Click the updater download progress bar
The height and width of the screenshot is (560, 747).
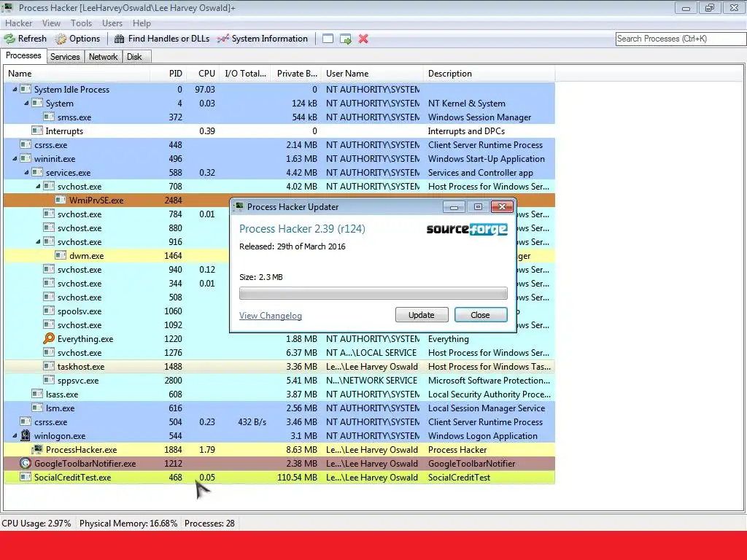coord(373,293)
